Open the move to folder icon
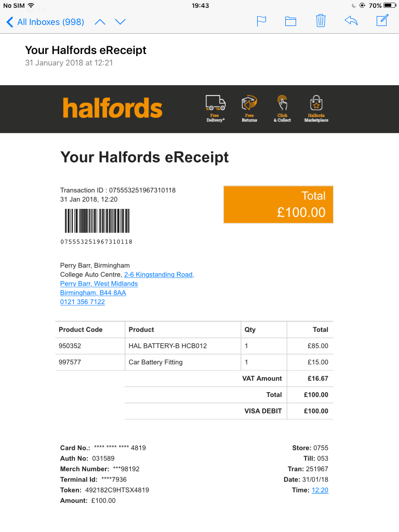The image size is (399, 532). coord(290,21)
